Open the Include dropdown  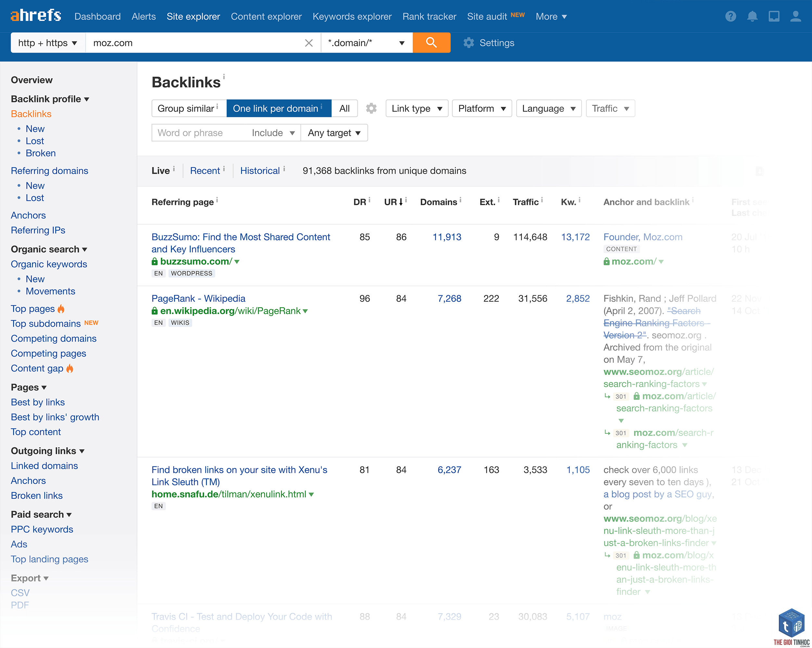(273, 133)
